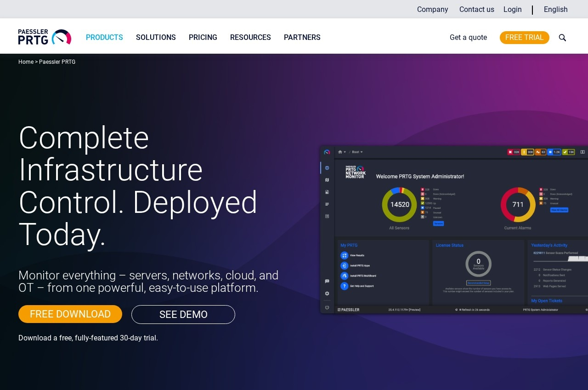This screenshot has width=588, height=390.
Task: Open the PARTNERS menu
Action: pos(302,38)
